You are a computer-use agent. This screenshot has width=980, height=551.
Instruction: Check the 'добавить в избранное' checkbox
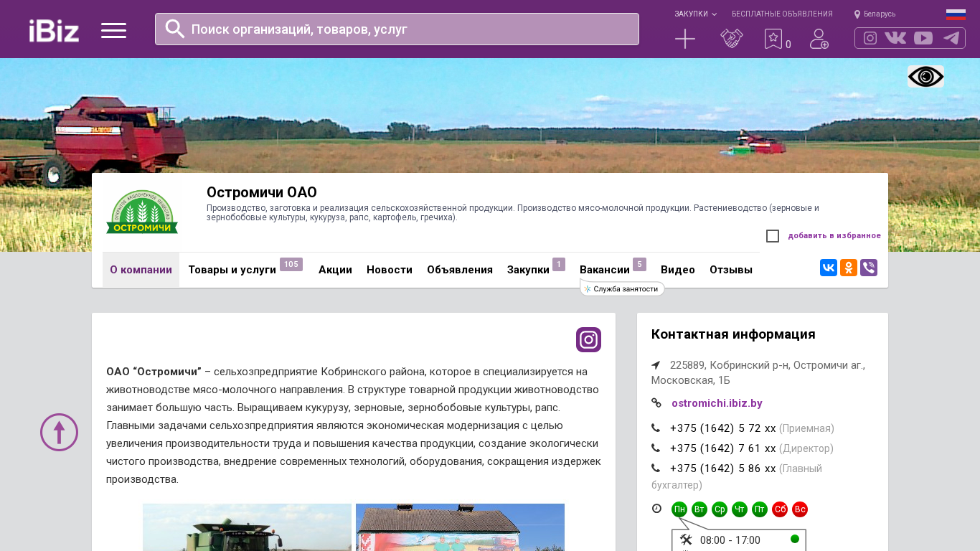coord(773,236)
